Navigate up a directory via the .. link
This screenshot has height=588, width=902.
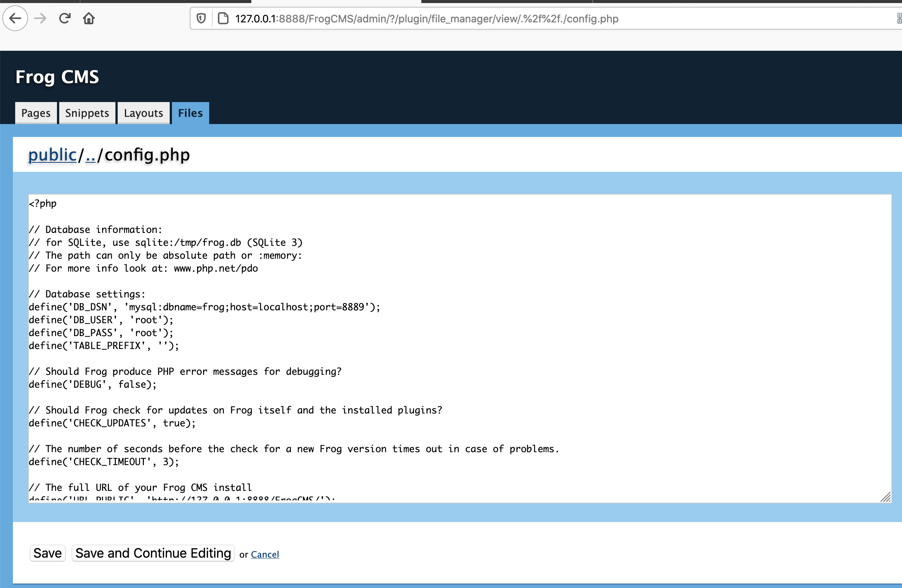click(90, 155)
